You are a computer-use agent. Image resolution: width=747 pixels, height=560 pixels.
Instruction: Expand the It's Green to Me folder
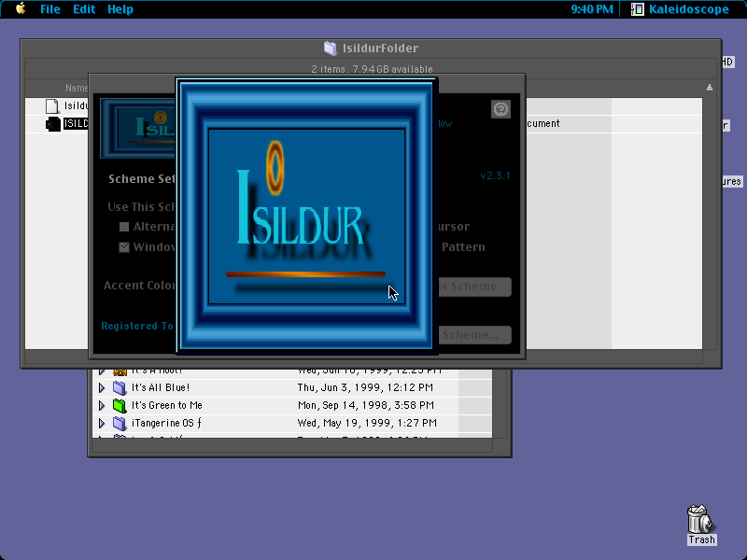tap(102, 405)
